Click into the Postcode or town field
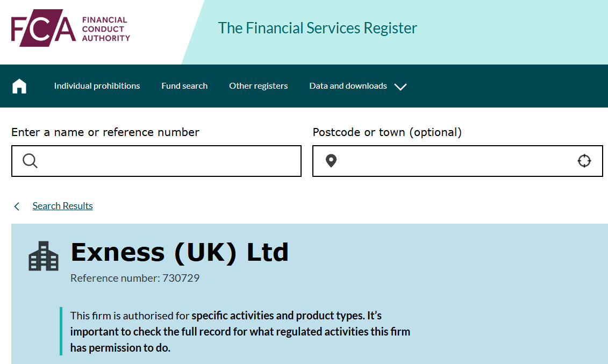Image resolution: width=608 pixels, height=364 pixels. tap(452, 161)
